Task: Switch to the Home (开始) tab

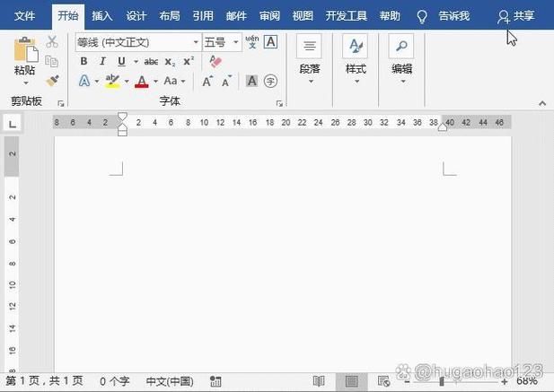Action: coord(68,16)
